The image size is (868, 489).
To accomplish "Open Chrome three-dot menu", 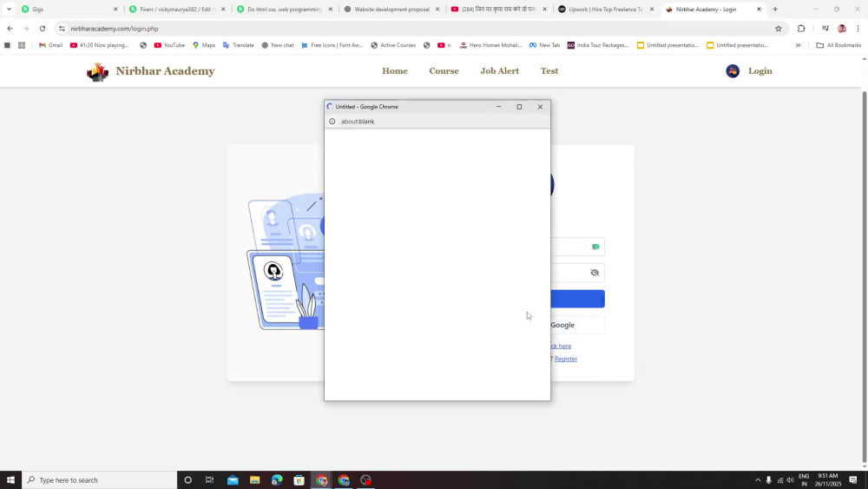I will click(858, 29).
